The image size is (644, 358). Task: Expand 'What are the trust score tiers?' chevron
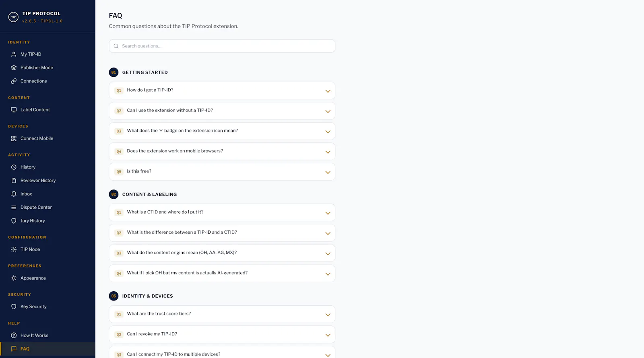[328, 315]
